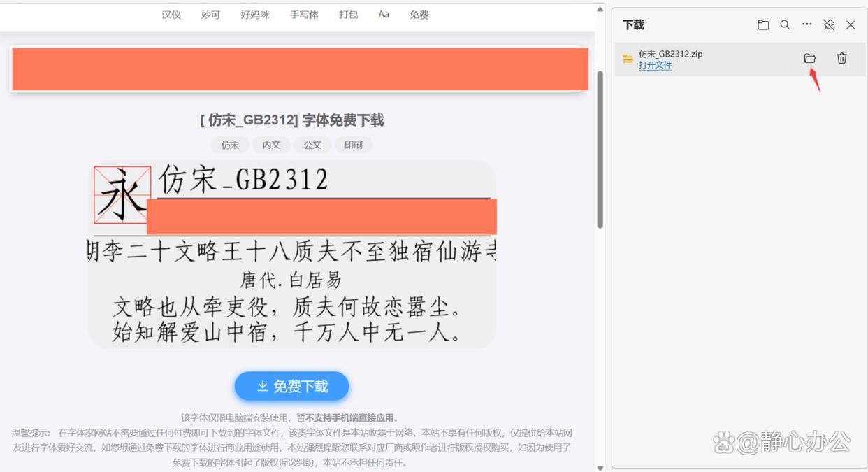Search downloads using the magnifier icon
868x472 pixels.
pos(785,24)
